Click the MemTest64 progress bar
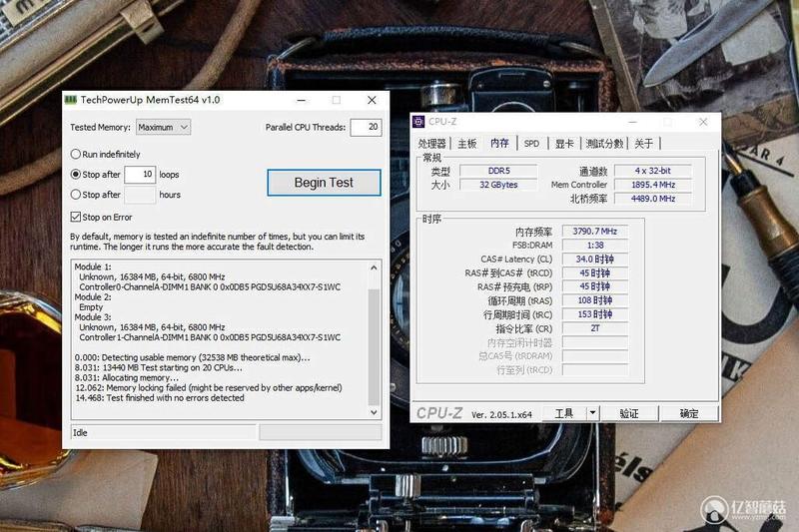The width and height of the screenshot is (799, 532). click(x=321, y=432)
